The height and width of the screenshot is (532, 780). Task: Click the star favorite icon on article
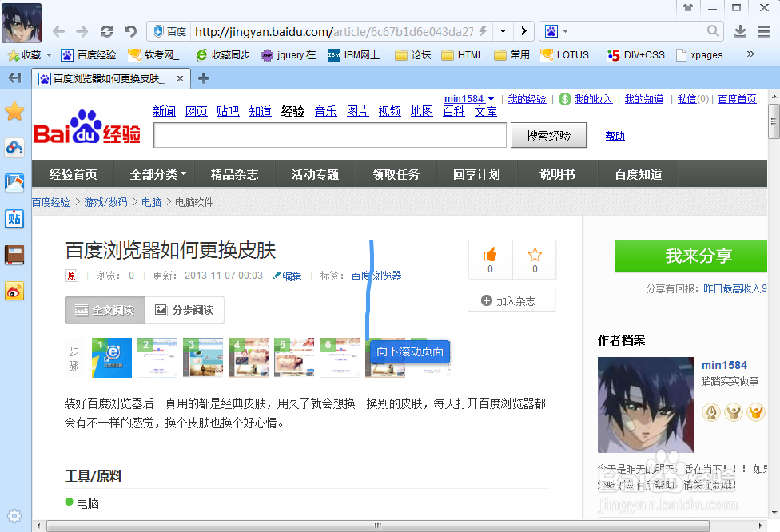(x=535, y=255)
